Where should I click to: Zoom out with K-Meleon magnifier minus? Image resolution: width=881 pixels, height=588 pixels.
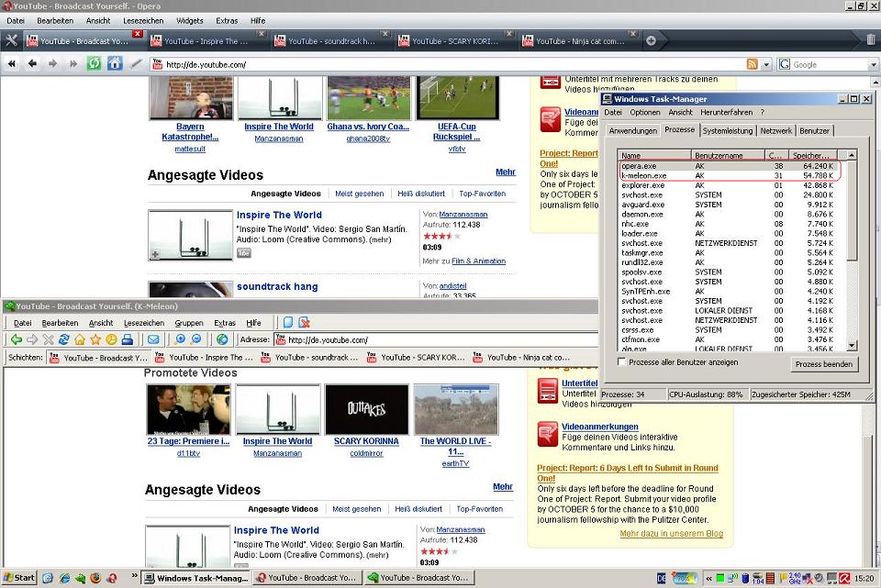click(x=196, y=339)
